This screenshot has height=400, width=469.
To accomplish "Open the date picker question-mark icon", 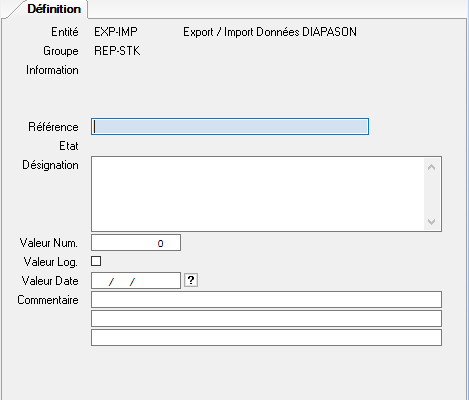I will coord(191,280).
